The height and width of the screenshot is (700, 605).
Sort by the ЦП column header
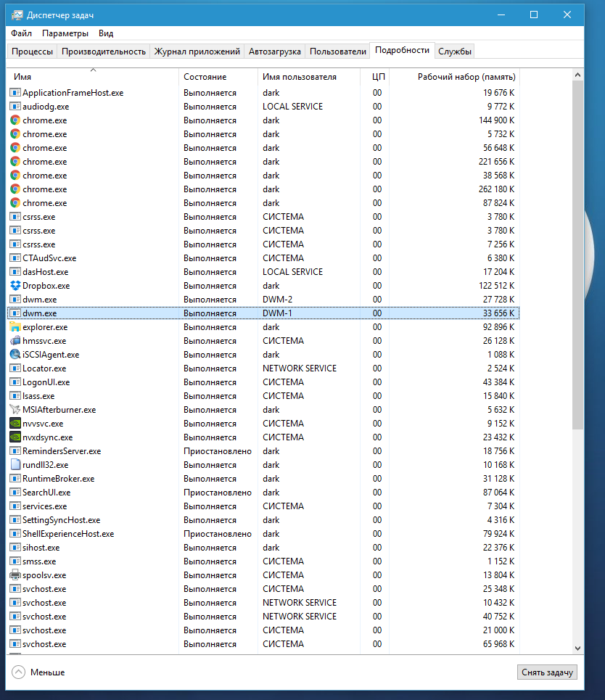click(x=375, y=77)
